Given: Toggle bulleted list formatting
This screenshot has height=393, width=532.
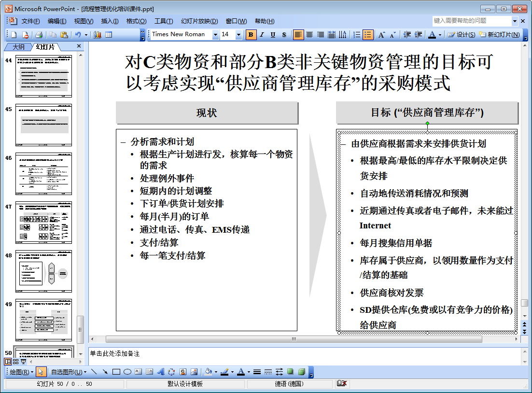Looking at the screenshot, I should click(368, 35).
